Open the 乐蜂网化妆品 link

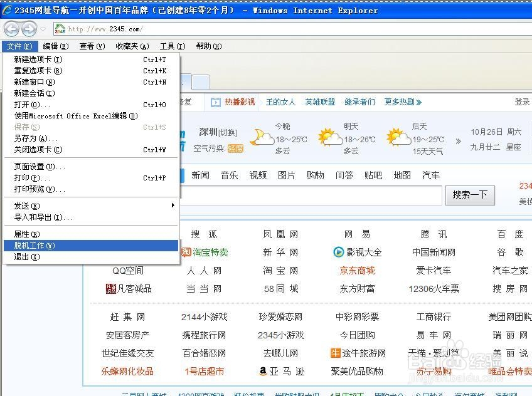pyautogui.click(x=127, y=372)
